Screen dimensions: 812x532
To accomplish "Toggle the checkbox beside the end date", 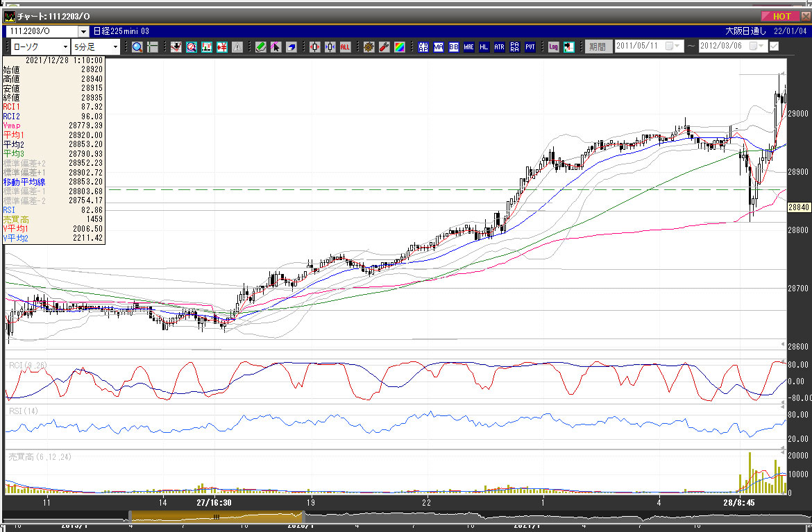I will pos(774,46).
